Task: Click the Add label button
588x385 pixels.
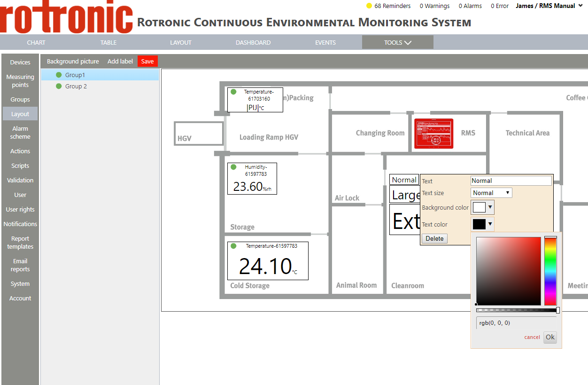Action: pyautogui.click(x=120, y=61)
